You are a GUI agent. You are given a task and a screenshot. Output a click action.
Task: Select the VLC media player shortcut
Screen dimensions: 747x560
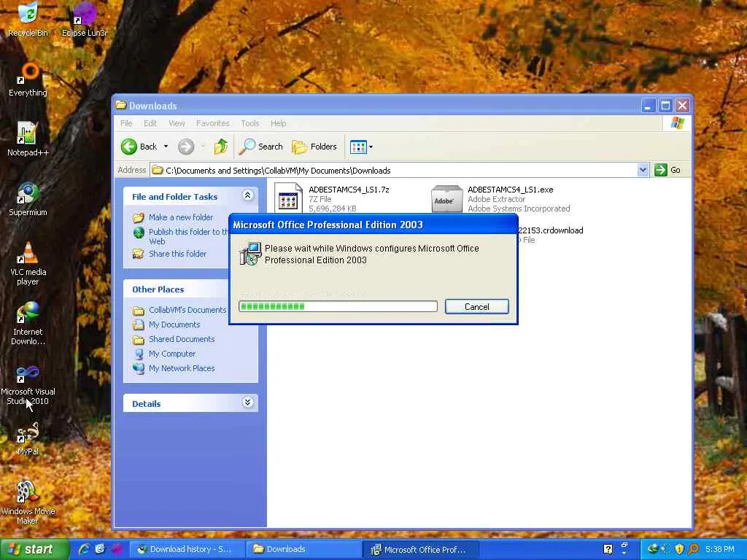point(28,263)
